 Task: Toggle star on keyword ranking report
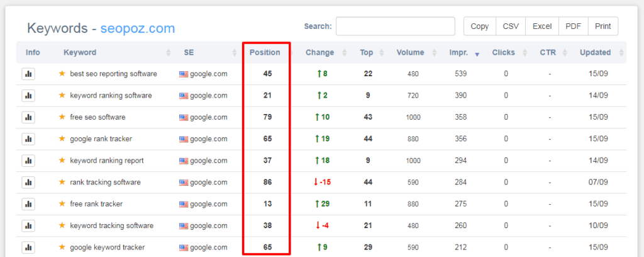pos(62,161)
